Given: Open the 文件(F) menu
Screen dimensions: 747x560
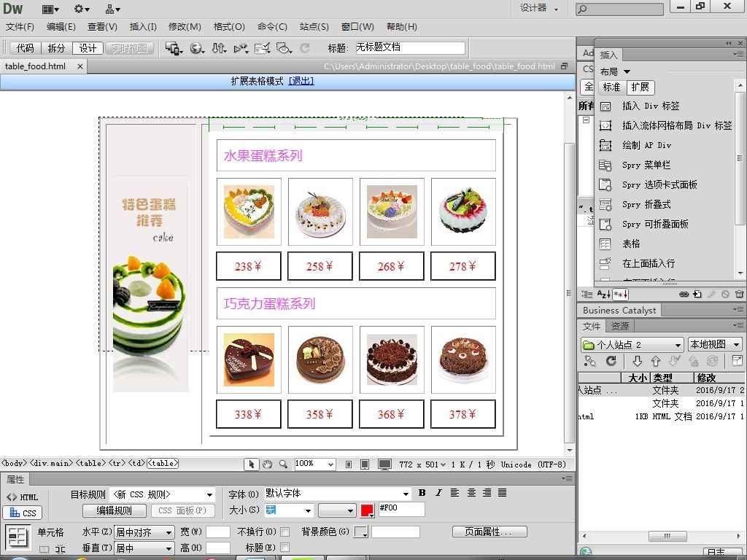Looking at the screenshot, I should coord(20,27).
